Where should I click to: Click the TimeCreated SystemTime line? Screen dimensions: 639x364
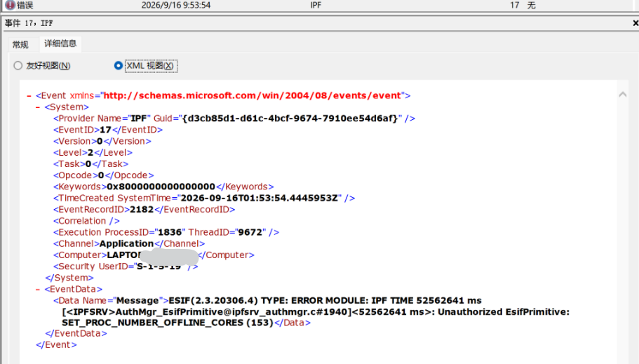pos(204,198)
